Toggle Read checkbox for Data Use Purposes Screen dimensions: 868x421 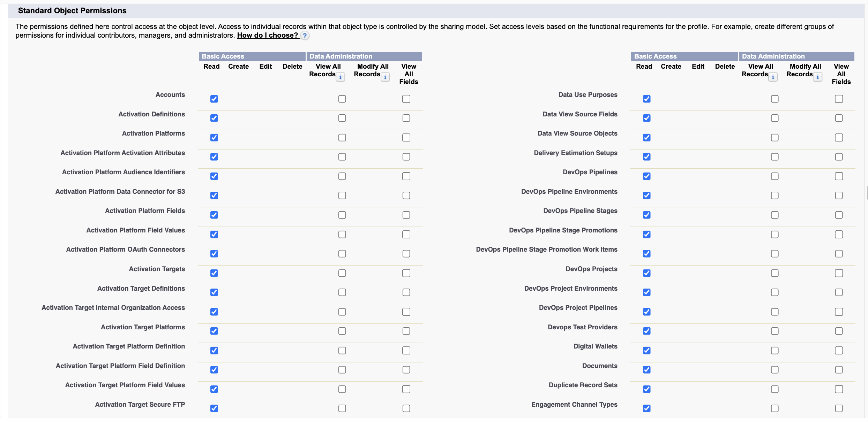[x=647, y=99]
